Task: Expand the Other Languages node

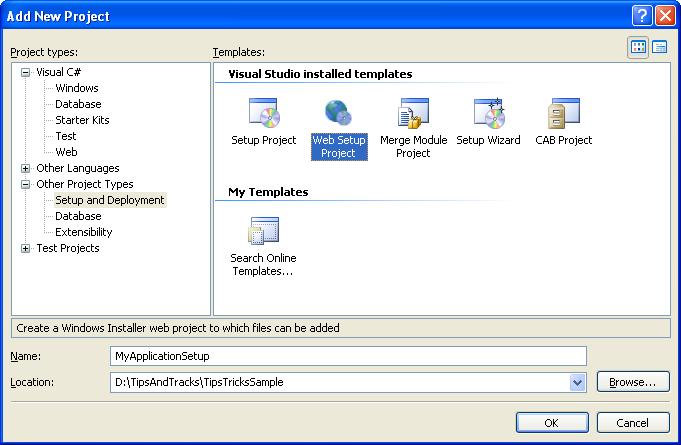Action: click(x=26, y=168)
